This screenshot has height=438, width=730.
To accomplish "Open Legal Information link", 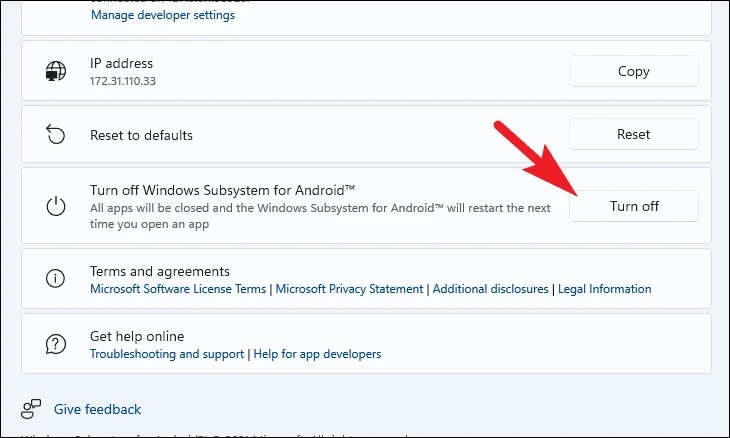I will [605, 289].
